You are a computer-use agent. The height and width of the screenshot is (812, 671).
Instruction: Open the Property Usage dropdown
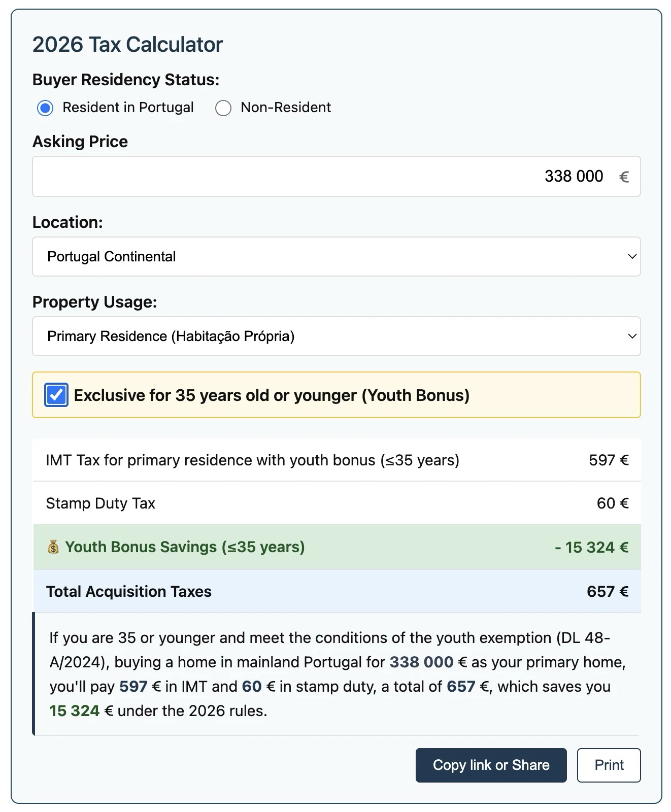tap(336, 336)
